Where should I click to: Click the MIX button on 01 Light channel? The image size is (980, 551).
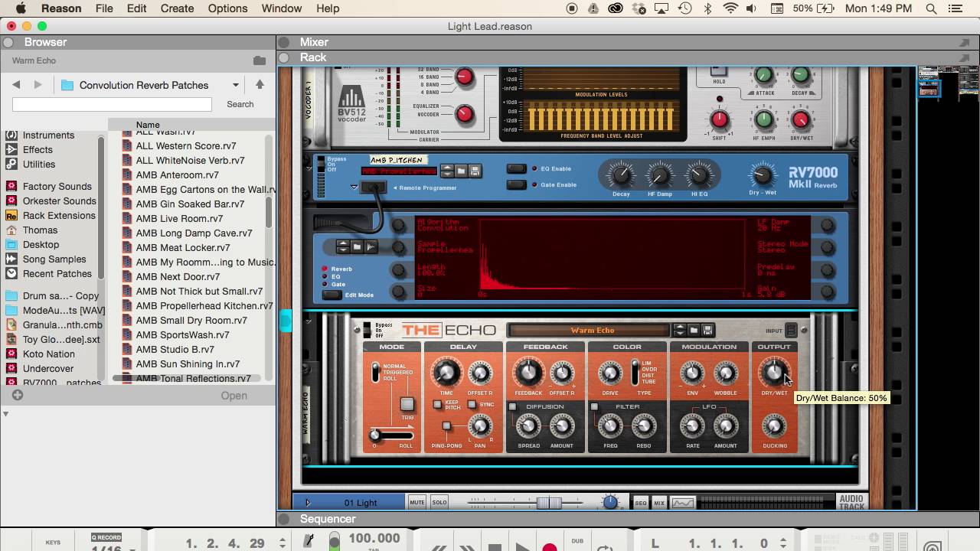tap(659, 503)
